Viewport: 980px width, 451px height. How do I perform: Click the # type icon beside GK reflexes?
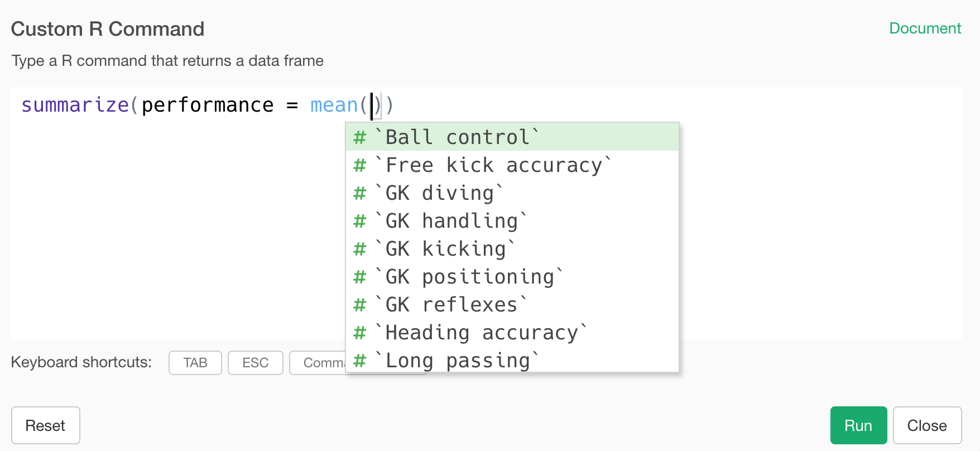(360, 305)
